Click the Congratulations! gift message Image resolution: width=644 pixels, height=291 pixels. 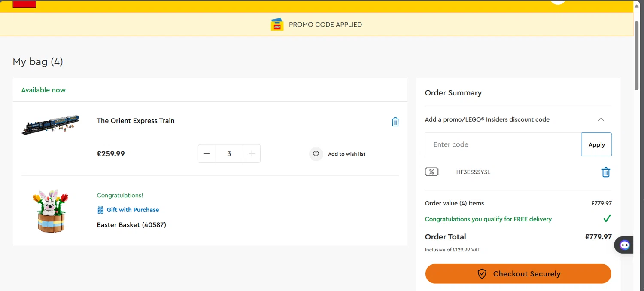coord(120,195)
